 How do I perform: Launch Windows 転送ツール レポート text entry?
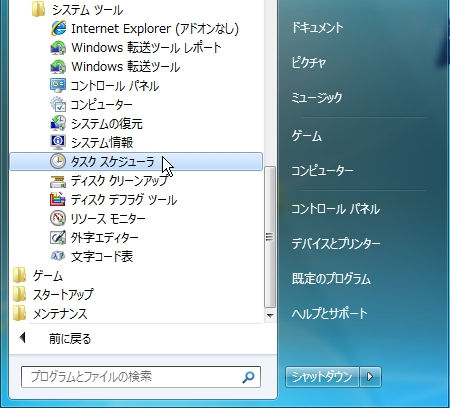click(146, 48)
